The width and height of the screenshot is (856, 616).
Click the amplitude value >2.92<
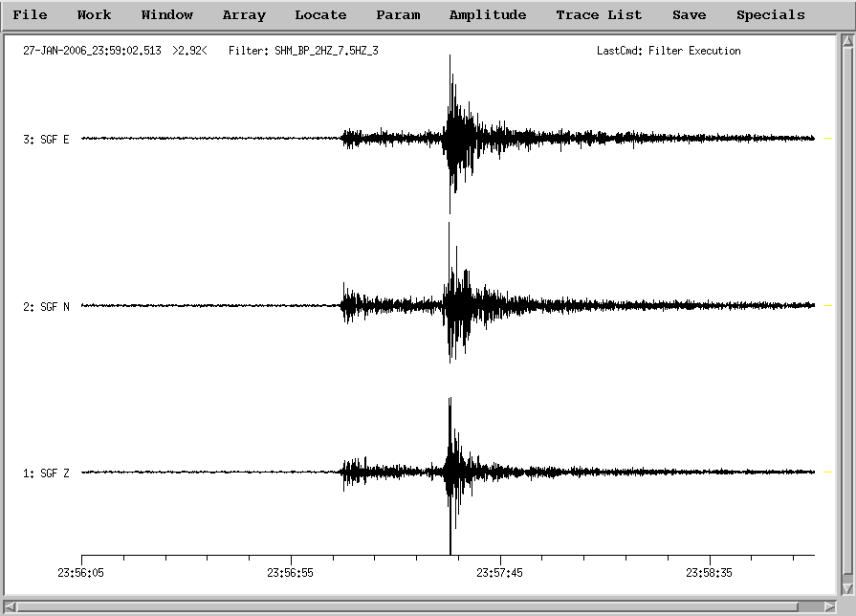tap(189, 51)
